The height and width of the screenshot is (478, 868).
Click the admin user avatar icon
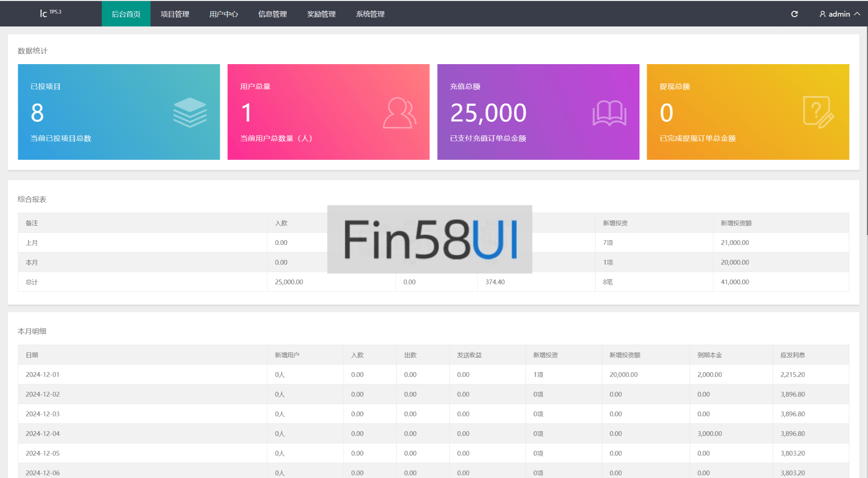(822, 14)
